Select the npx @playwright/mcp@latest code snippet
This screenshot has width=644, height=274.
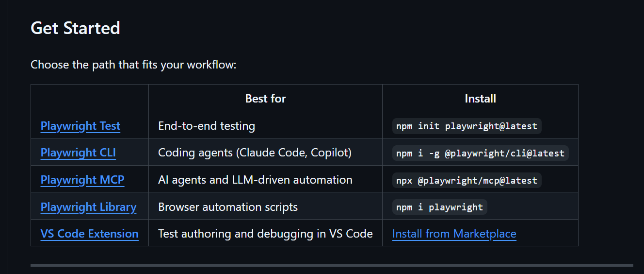point(467,180)
